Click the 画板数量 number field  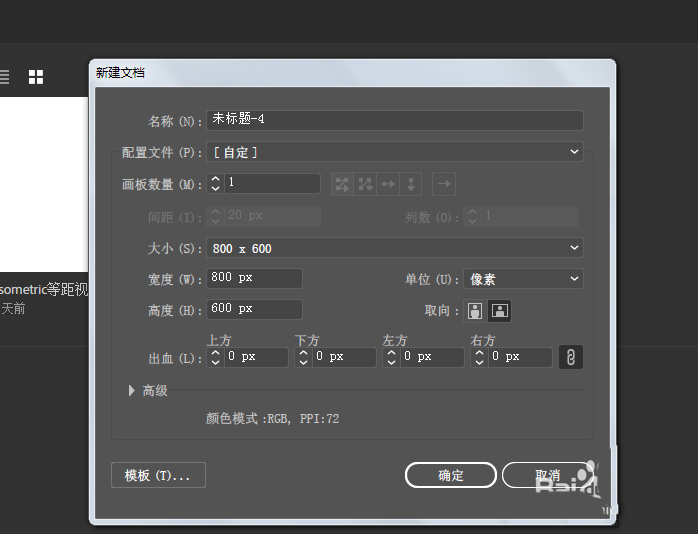(x=272, y=183)
